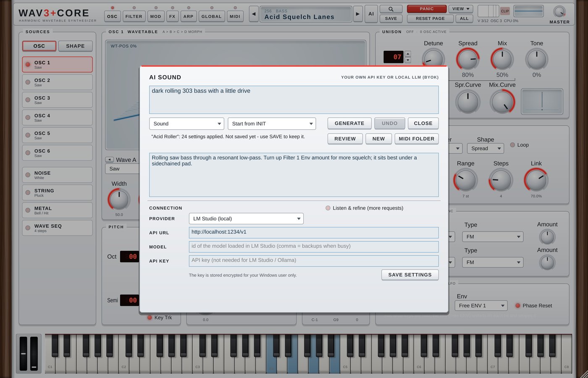Click the unison Detune knob
The image size is (588, 378).
pyautogui.click(x=433, y=59)
